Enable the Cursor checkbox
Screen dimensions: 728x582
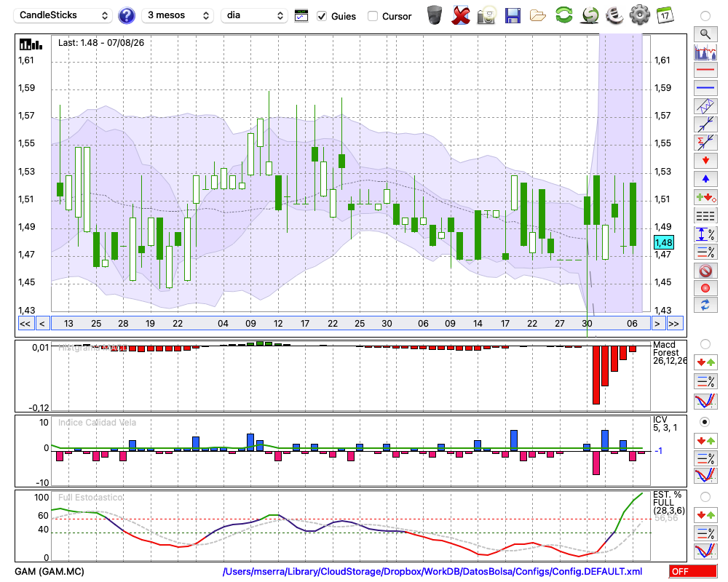point(372,16)
